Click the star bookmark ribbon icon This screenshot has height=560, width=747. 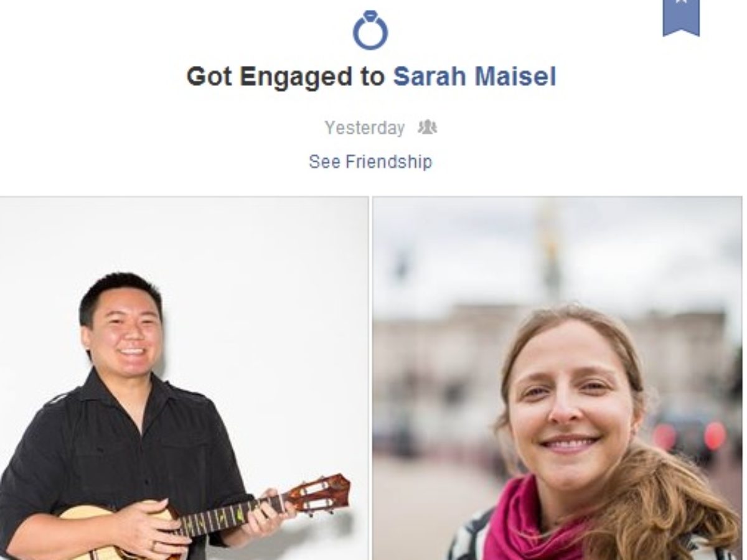[681, 17]
